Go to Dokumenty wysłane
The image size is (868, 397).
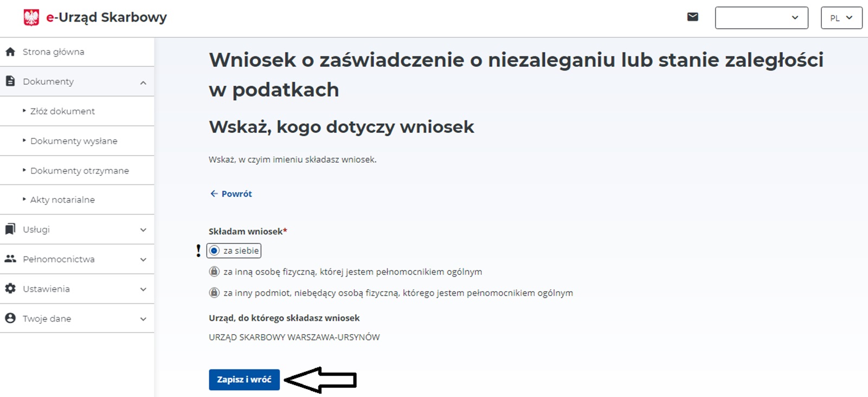pos(74,141)
